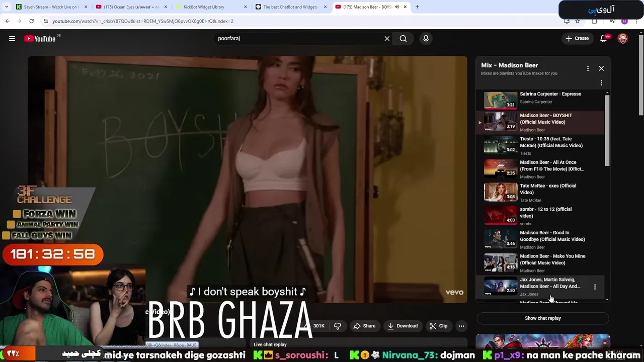Open the Mix playlist three-dot menu

coord(588,68)
